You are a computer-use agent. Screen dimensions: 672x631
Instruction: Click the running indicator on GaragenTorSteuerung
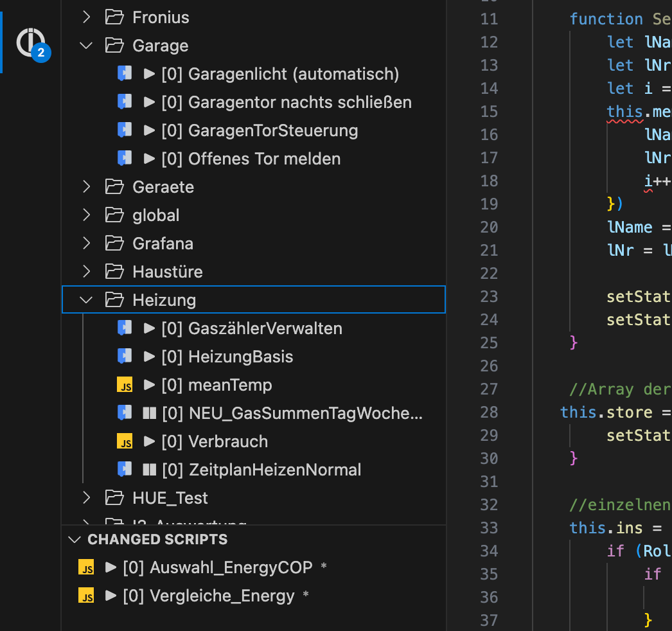(150, 130)
